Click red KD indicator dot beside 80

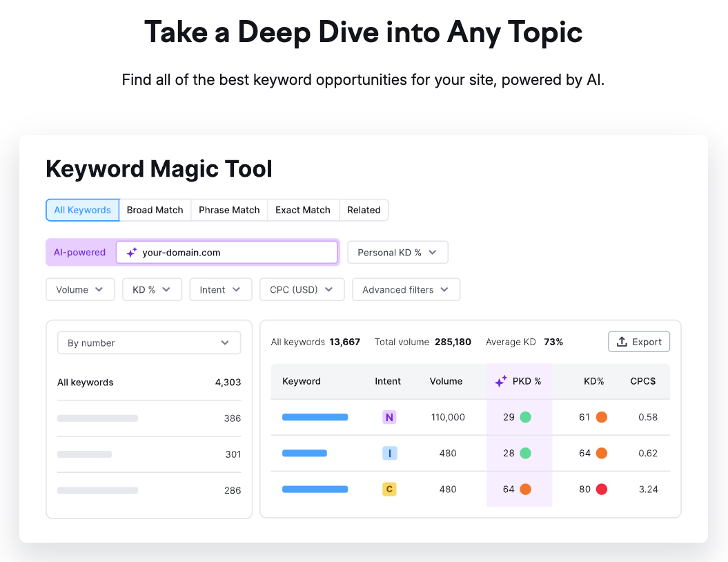pyautogui.click(x=602, y=490)
